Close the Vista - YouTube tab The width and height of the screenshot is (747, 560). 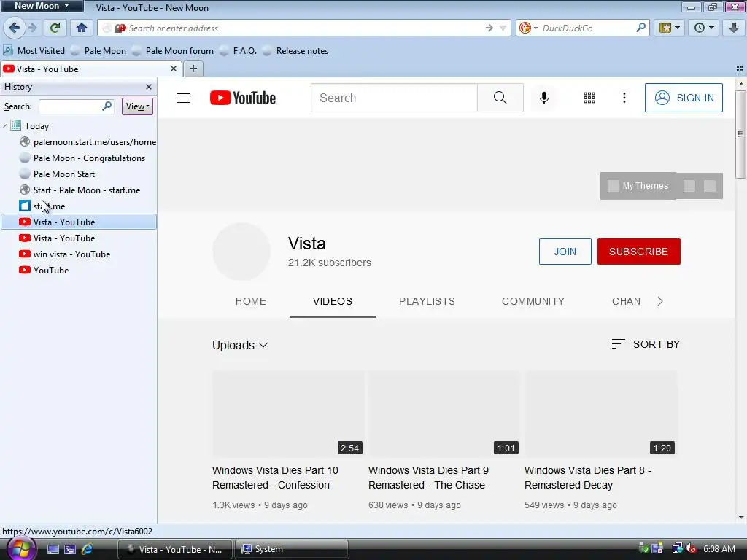(174, 69)
